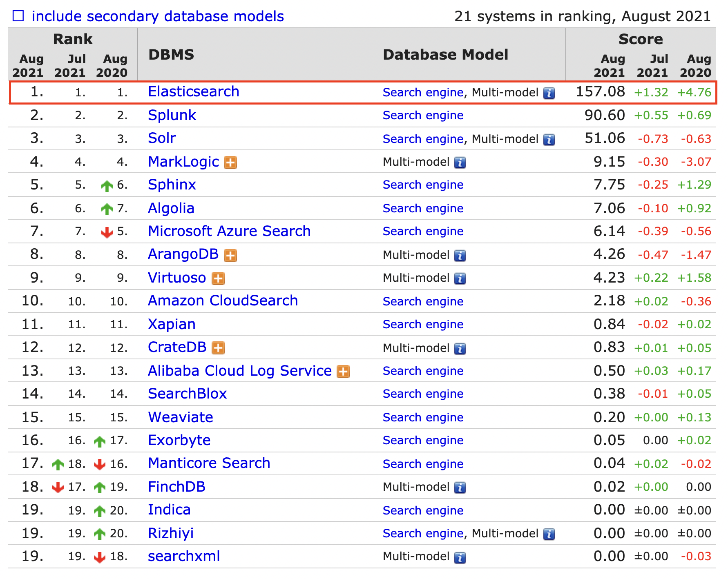Click Search engine link in Xapian row
The image size is (728, 579).
tap(423, 325)
